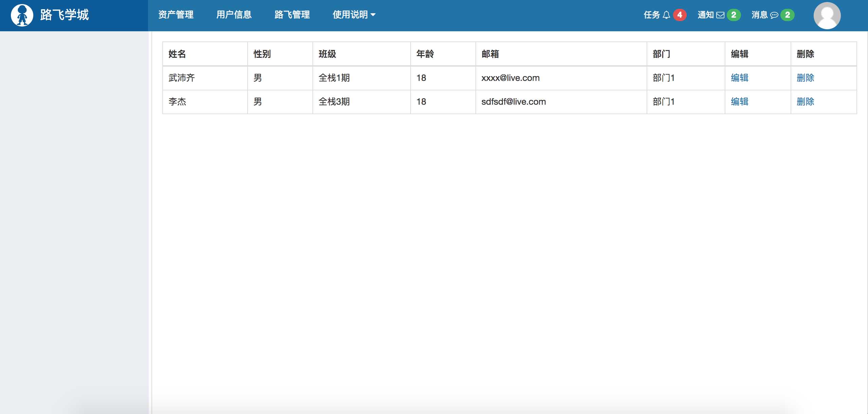Click the red task badge 4
Image resolution: width=868 pixels, height=414 pixels.
pos(680,15)
